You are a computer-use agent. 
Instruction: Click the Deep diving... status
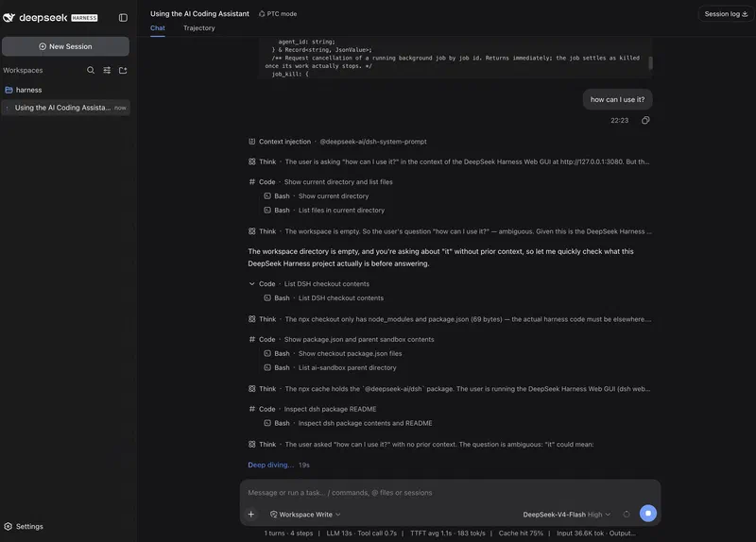[x=270, y=465]
